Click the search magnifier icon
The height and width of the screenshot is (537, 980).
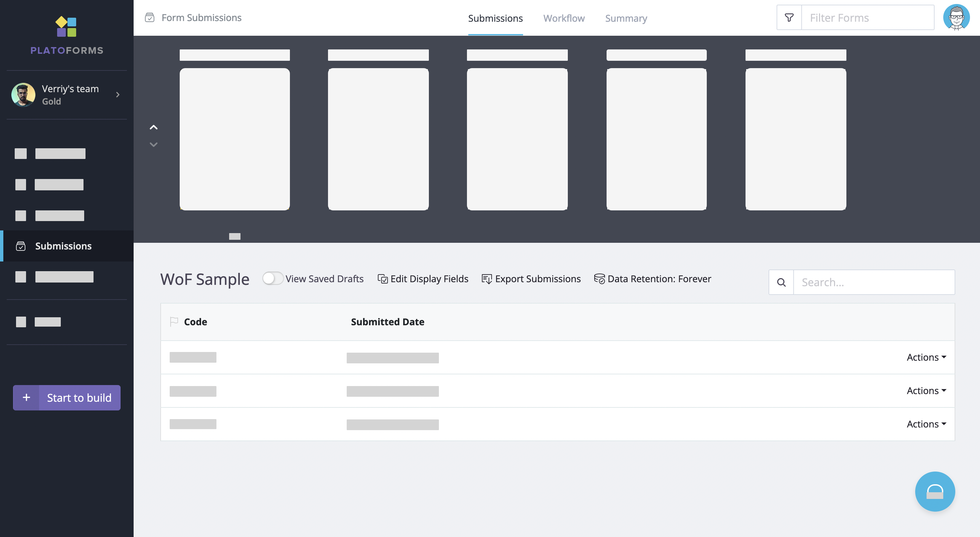tap(781, 282)
